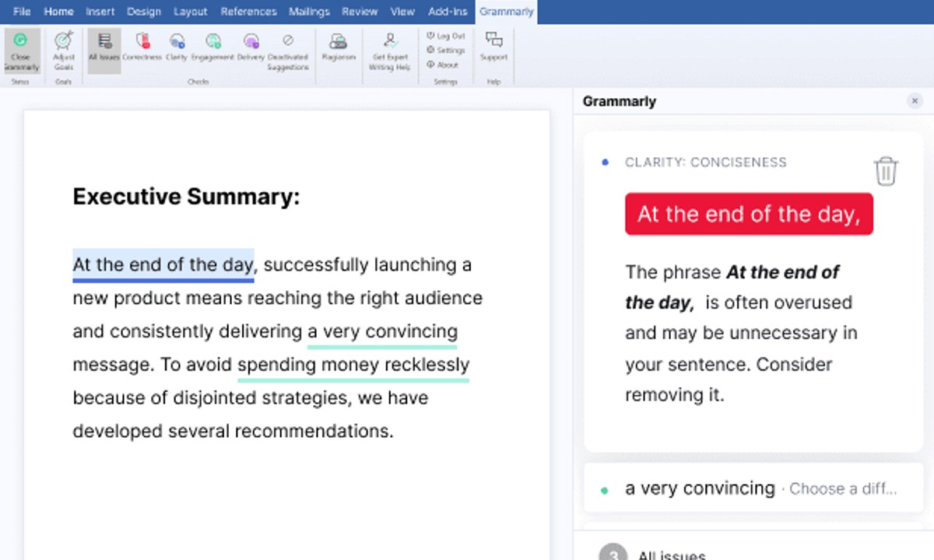This screenshot has height=560, width=934.
Task: Open Choose a different option for 'a very convincing'
Action: point(843,488)
